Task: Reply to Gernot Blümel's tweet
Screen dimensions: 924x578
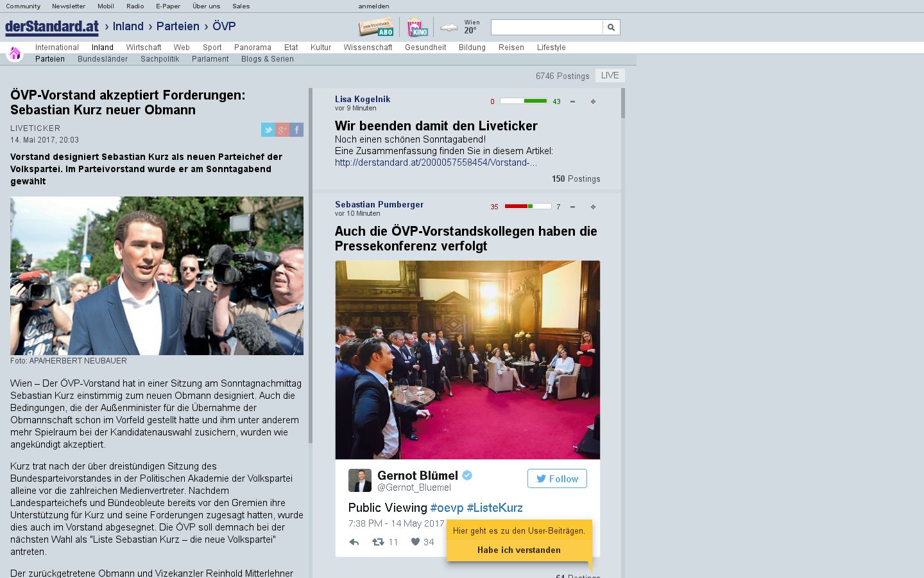Action: pos(354,542)
